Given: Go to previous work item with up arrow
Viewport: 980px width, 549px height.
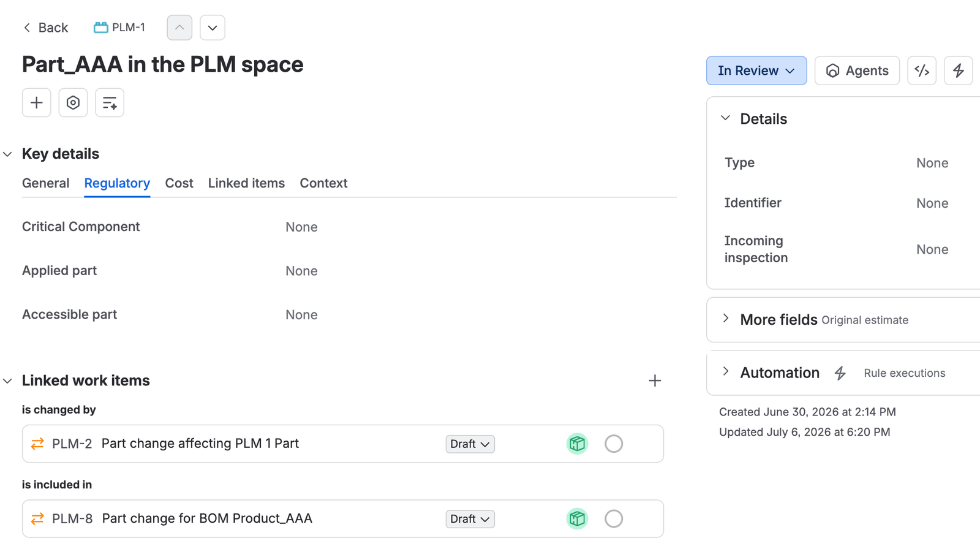Looking at the screenshot, I should [x=179, y=28].
